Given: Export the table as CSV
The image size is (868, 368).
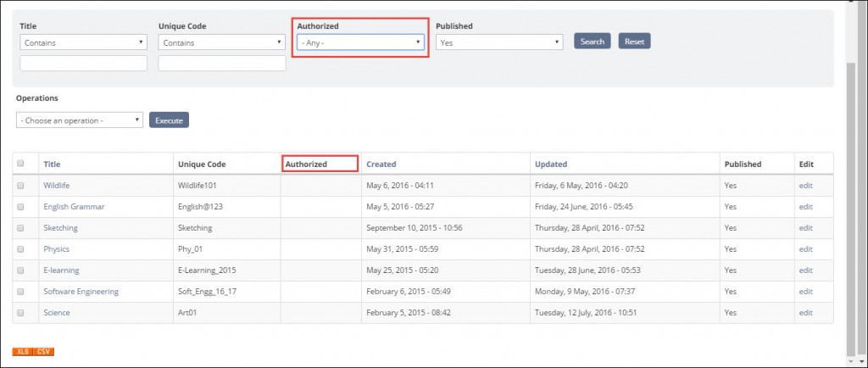Looking at the screenshot, I should coord(44,352).
